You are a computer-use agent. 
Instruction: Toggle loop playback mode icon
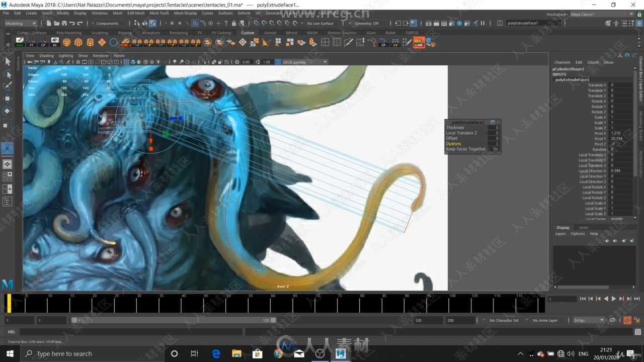point(612,320)
